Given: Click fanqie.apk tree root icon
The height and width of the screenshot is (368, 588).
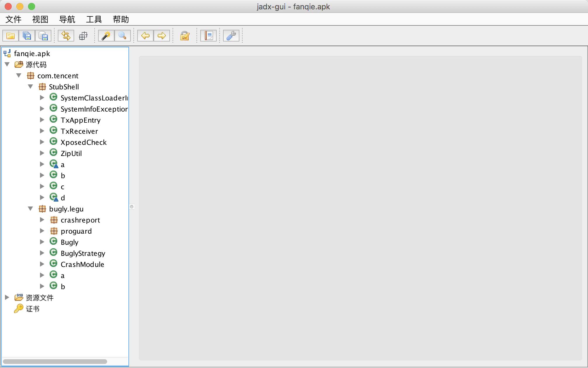Looking at the screenshot, I should [x=7, y=53].
